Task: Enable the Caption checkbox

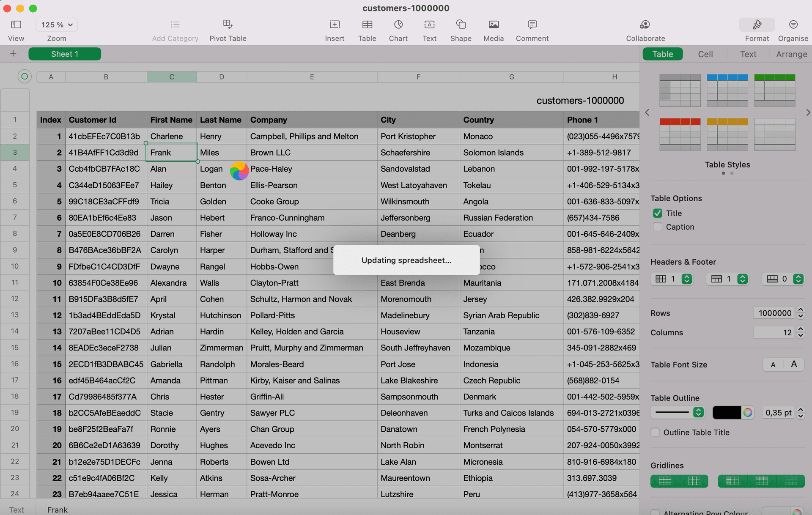Action: pyautogui.click(x=657, y=227)
